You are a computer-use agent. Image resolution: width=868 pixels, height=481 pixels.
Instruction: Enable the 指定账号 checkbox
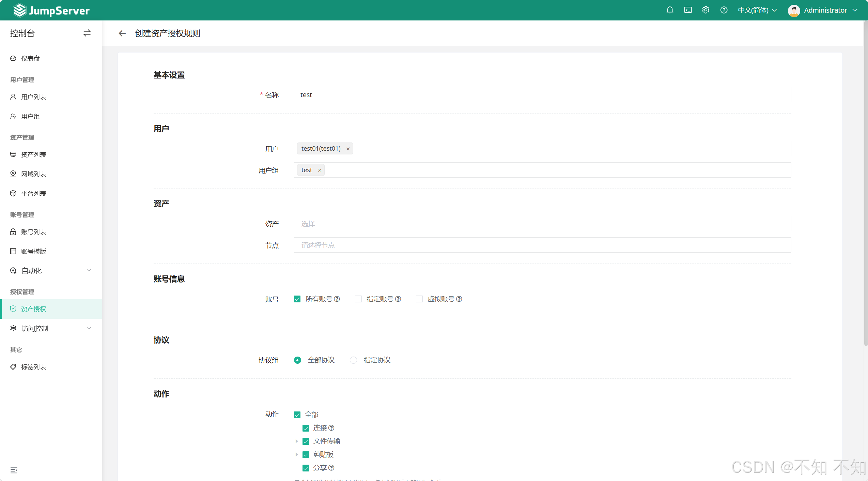(358, 299)
